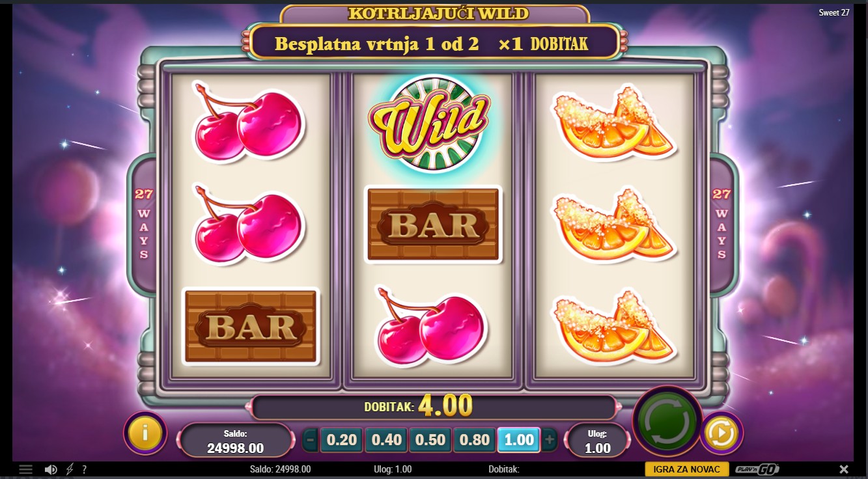Open the hamburger menu in bottom bar
The image size is (868, 479).
26,469
